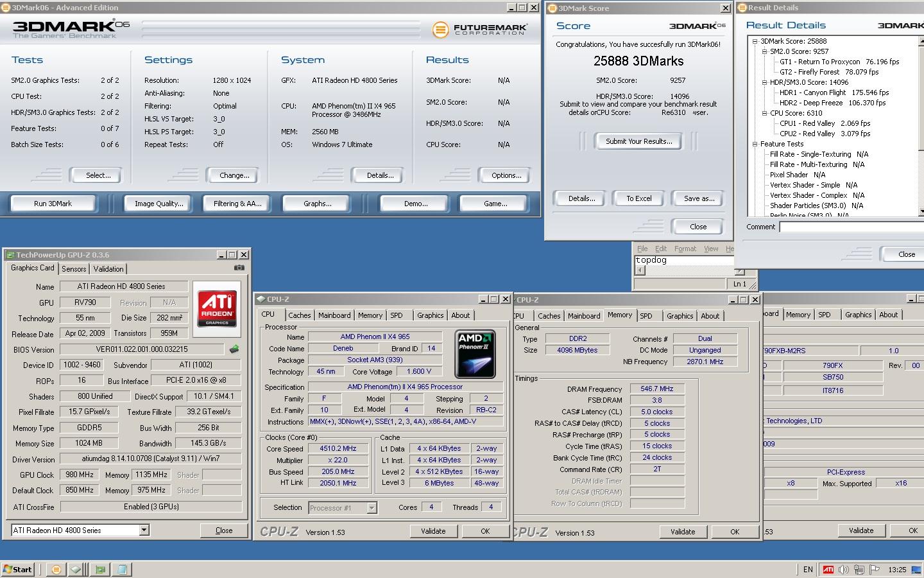Viewport: 924px width, 578px height.
Task: Click the Result Details tree scrollbar down arrow
Action: tap(921, 211)
